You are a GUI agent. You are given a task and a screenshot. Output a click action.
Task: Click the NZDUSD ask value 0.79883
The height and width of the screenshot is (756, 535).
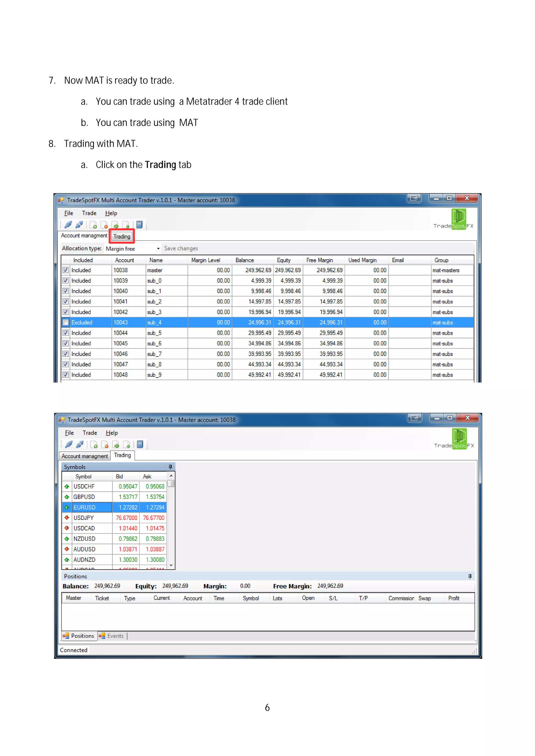click(153, 539)
